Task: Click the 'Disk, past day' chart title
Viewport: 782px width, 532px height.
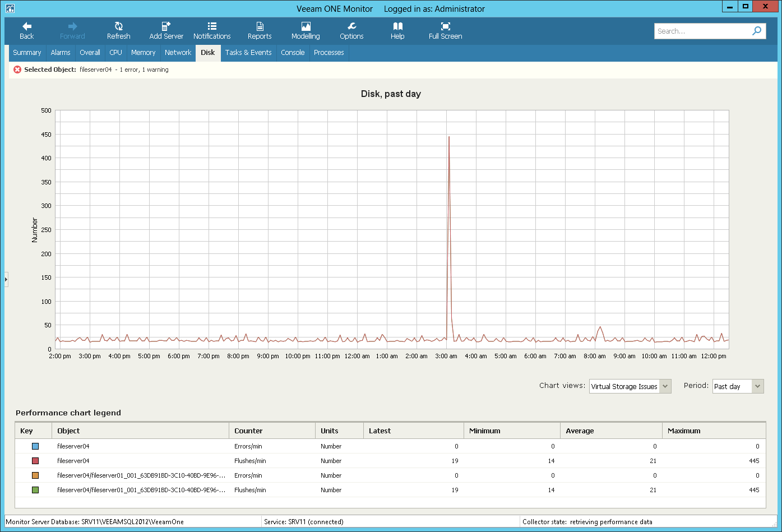Action: coord(391,94)
